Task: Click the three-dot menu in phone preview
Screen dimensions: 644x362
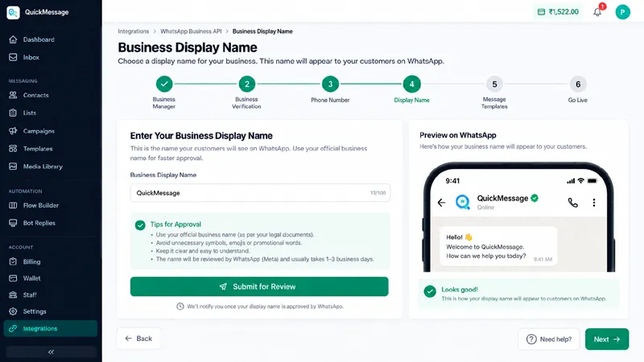Action: tap(594, 203)
